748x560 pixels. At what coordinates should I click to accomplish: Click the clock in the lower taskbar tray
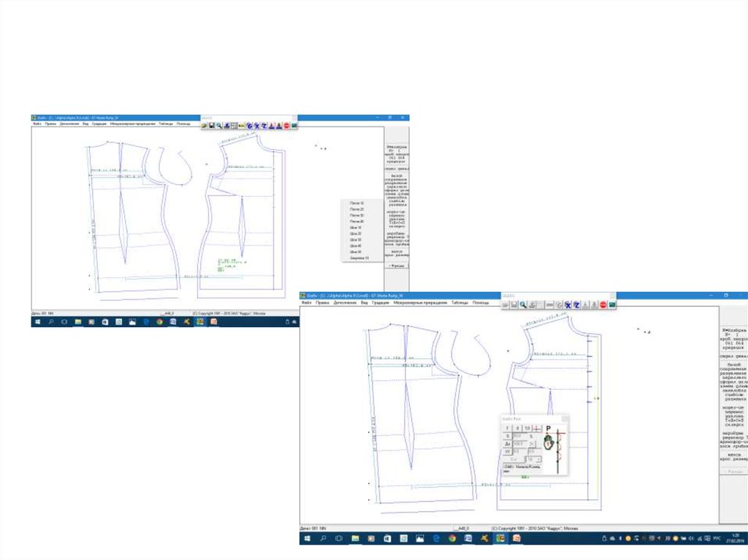click(735, 539)
